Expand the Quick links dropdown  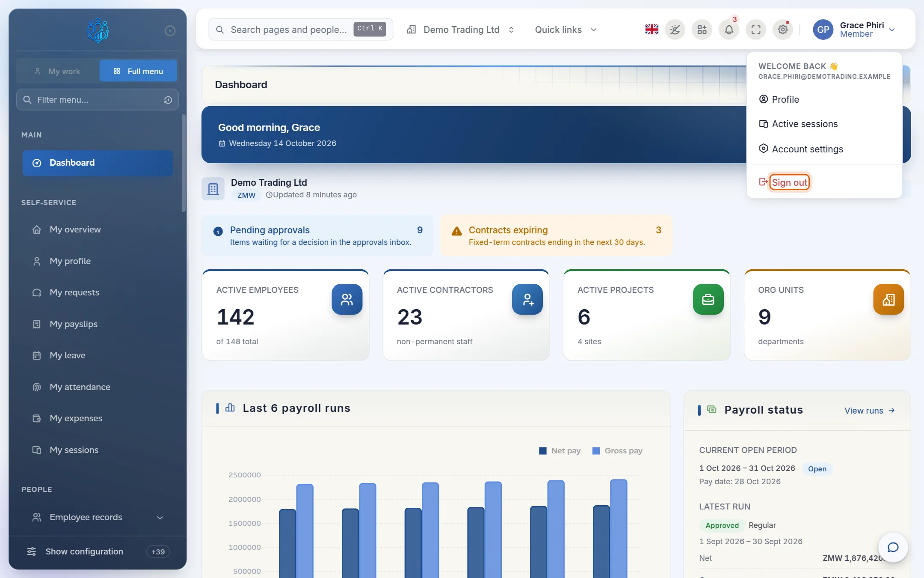tap(566, 30)
